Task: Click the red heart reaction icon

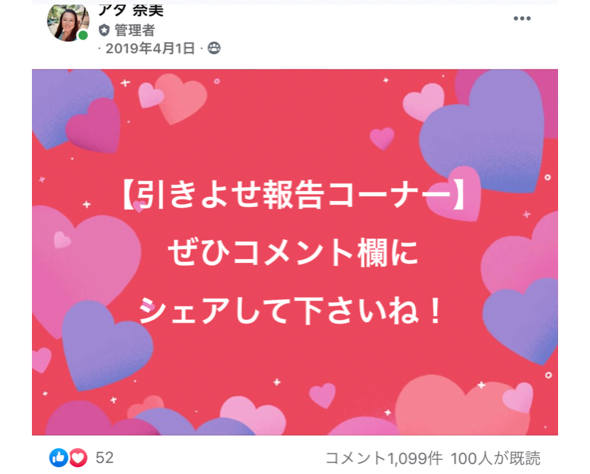Action: [78, 458]
